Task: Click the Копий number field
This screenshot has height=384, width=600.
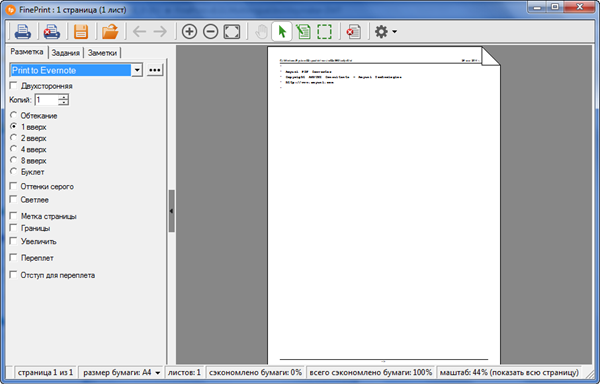Action: (x=46, y=100)
